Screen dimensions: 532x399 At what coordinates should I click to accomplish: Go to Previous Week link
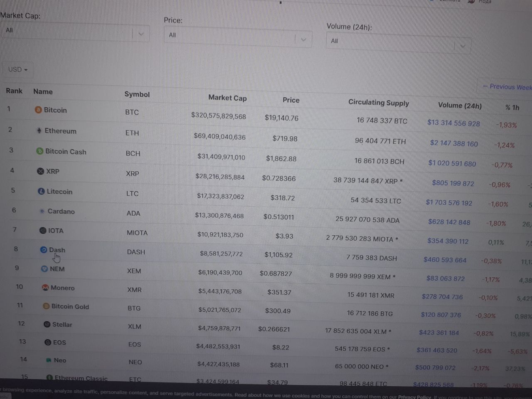click(507, 86)
